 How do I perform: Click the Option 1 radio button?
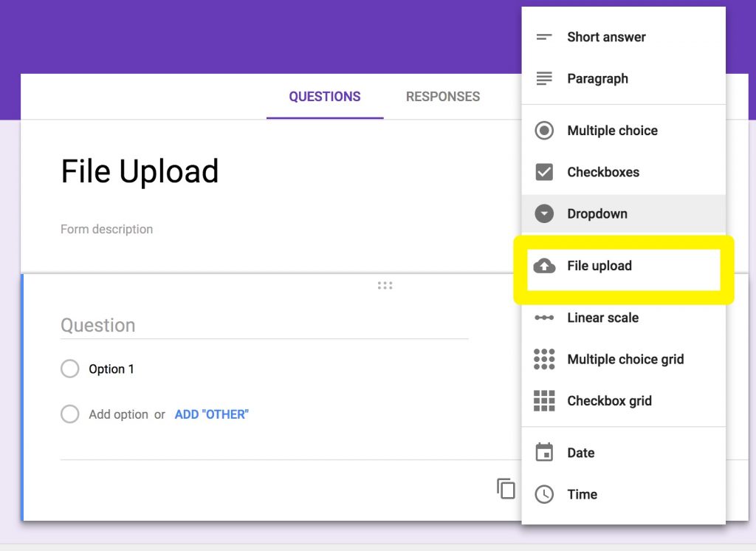click(70, 369)
